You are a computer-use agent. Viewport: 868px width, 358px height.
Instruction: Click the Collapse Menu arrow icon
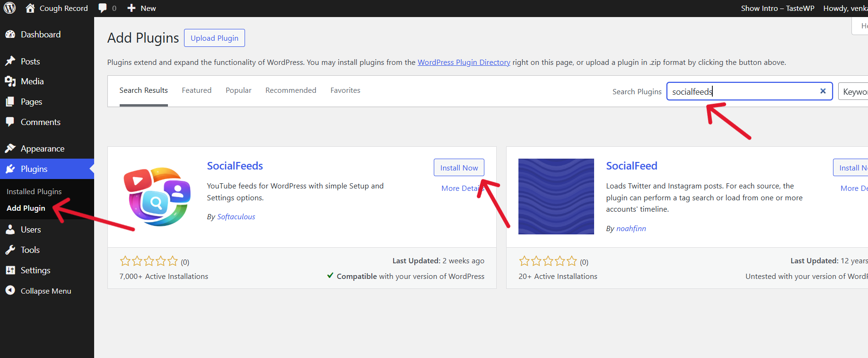(10, 290)
